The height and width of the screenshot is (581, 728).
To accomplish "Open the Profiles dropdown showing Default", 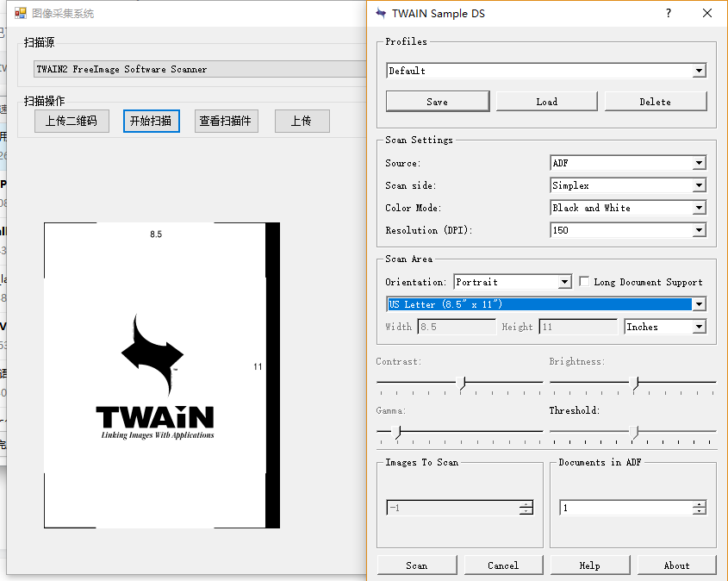I will click(701, 71).
